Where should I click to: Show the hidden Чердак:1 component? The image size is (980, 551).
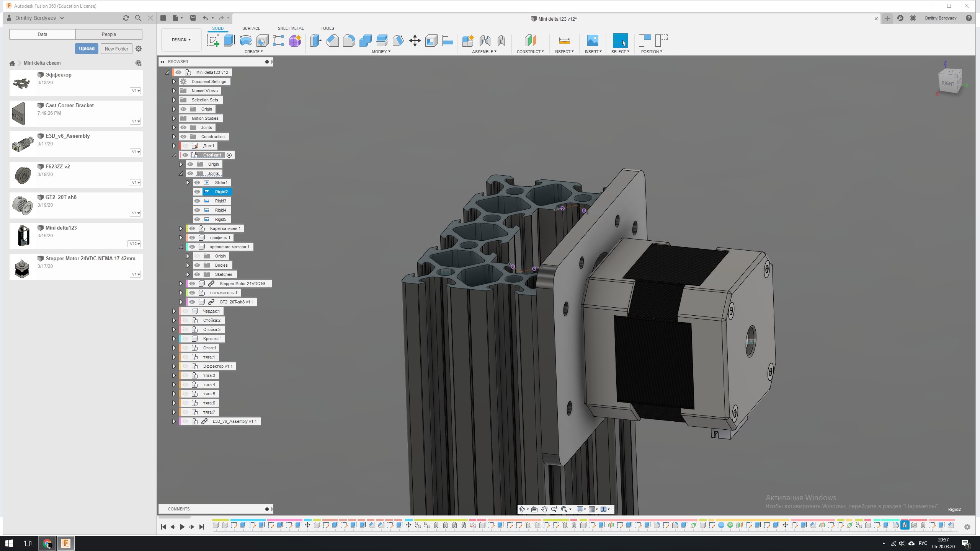[x=185, y=311]
